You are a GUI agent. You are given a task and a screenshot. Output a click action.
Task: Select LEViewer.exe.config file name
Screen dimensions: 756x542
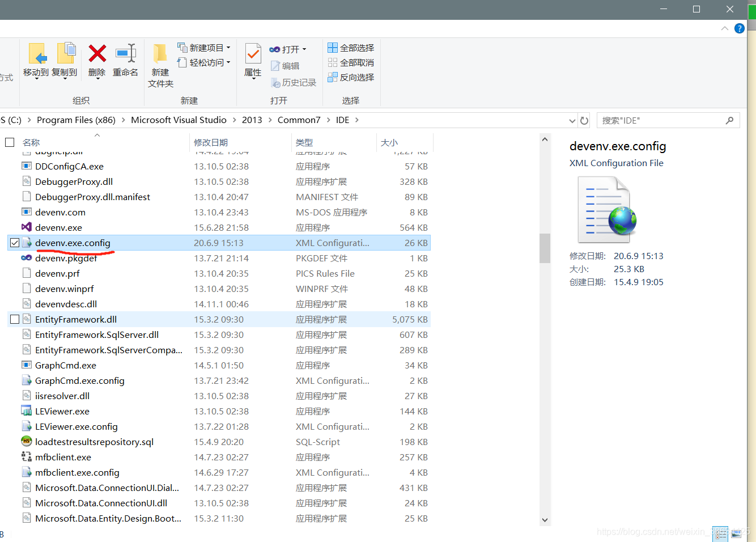(77, 426)
